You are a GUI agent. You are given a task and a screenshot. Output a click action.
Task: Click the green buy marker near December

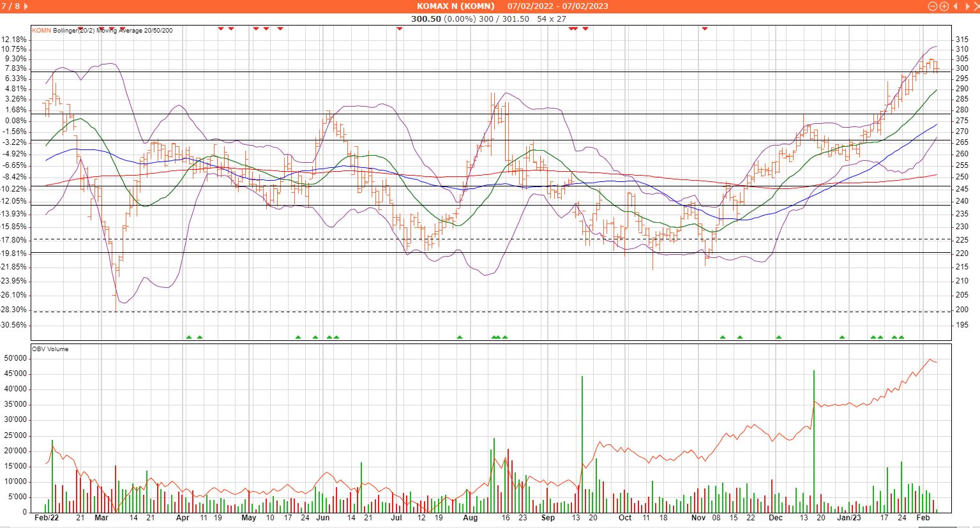click(779, 337)
